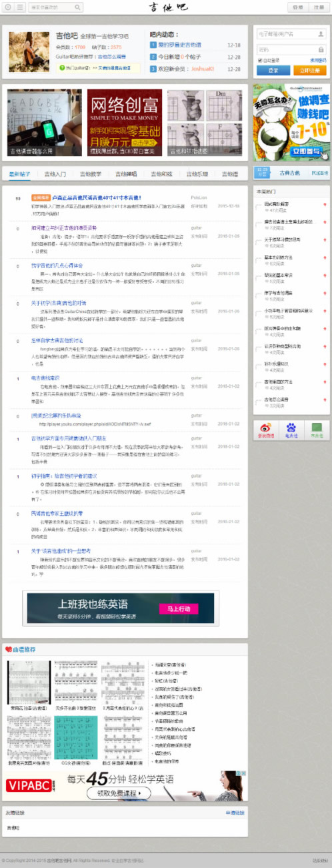Click number 1 icon in 吧内动态
The image size is (332, 868).
(153, 45)
